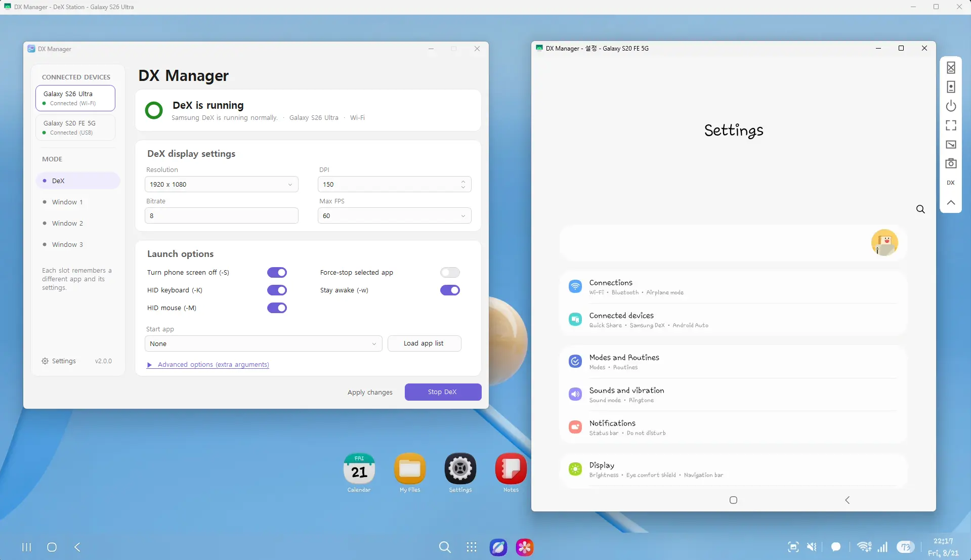Open Notifications settings entry
Viewport: 971px width, 560px height.
pos(733,427)
